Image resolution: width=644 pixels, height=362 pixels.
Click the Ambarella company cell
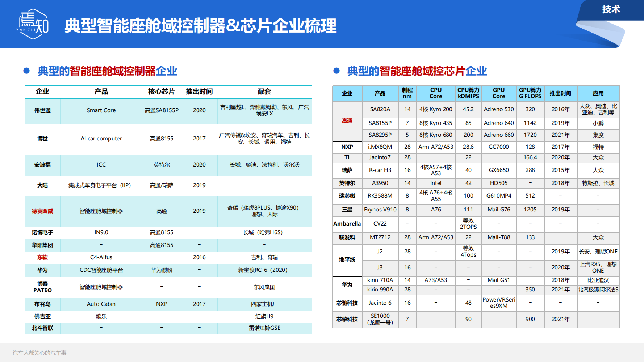347,224
